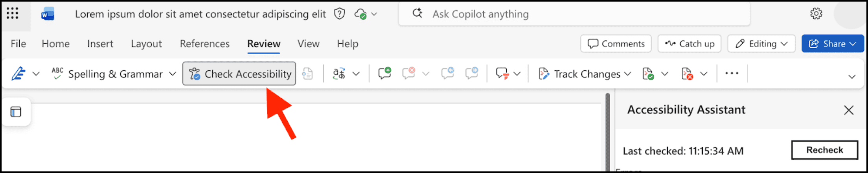Open the settings gear
Image resolution: width=868 pixels, height=173 pixels.
click(x=816, y=14)
